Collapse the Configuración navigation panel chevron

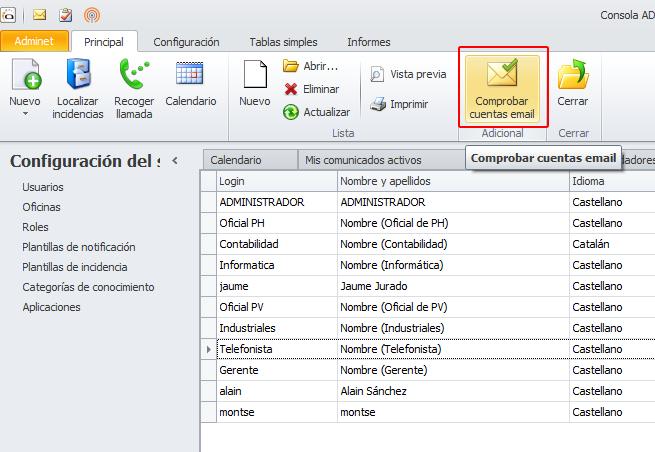click(175, 160)
